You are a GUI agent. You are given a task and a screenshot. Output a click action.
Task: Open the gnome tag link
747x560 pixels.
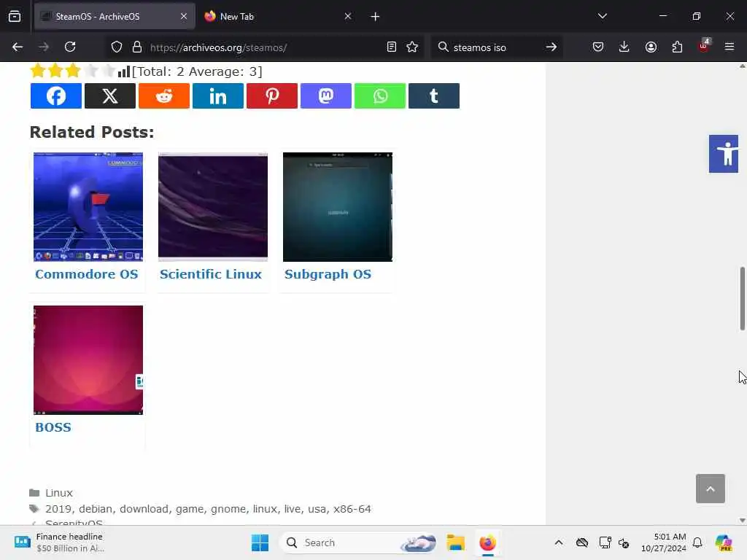pos(228,510)
